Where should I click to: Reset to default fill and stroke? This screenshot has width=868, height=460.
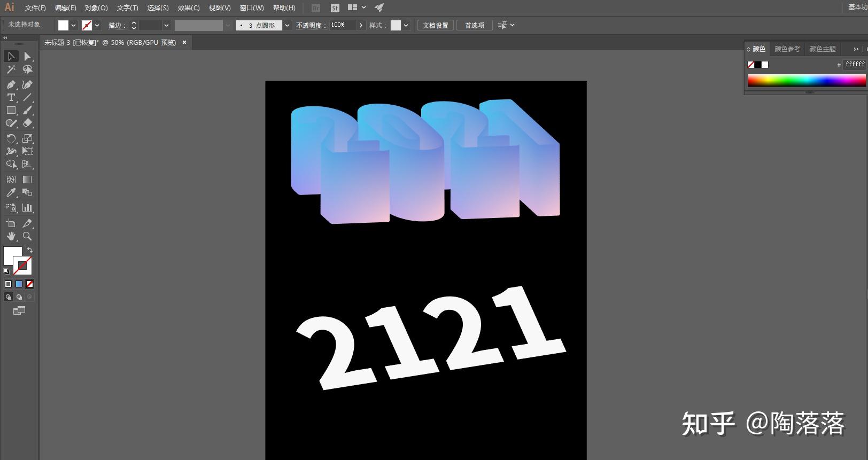(6, 271)
